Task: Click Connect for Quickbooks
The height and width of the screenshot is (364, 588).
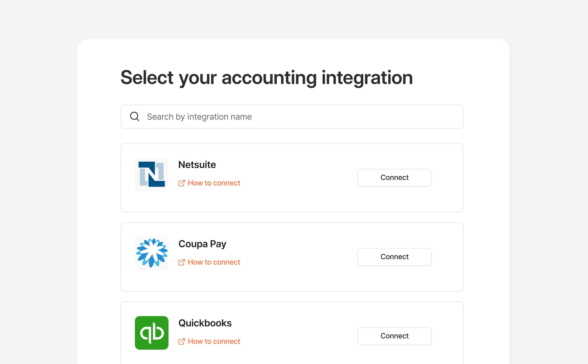Action: pyautogui.click(x=394, y=336)
